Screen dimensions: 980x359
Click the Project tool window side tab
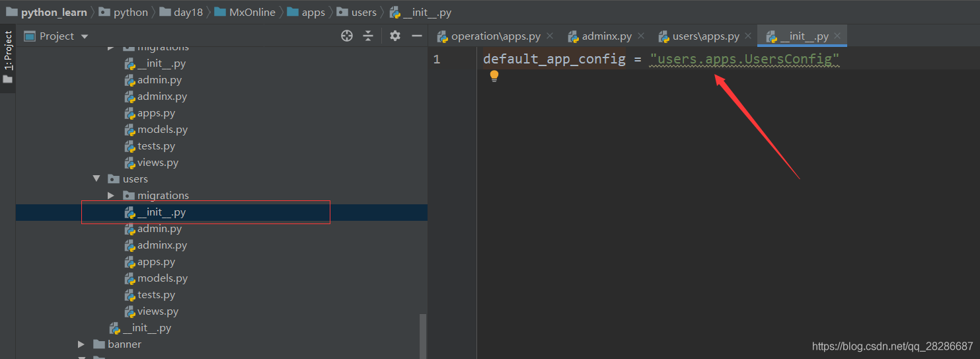coord(8,51)
